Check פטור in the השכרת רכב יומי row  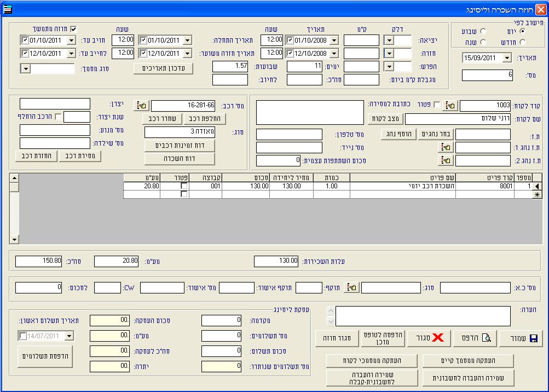point(184,186)
